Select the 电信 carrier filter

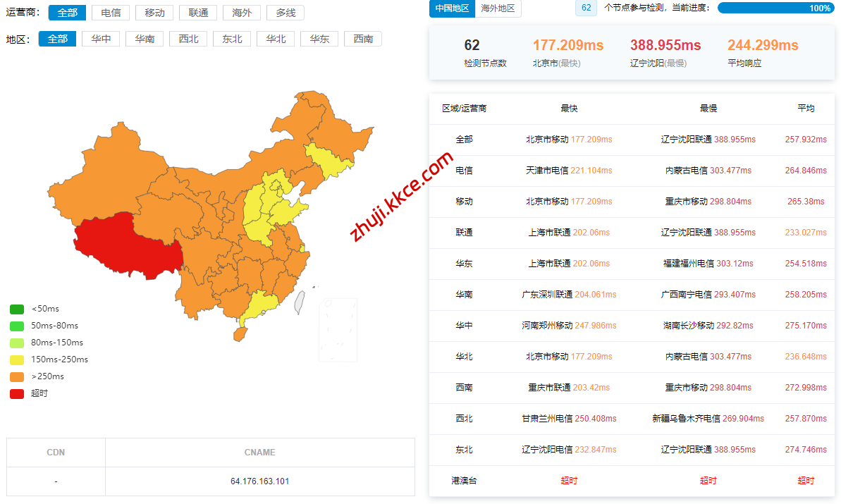[111, 13]
